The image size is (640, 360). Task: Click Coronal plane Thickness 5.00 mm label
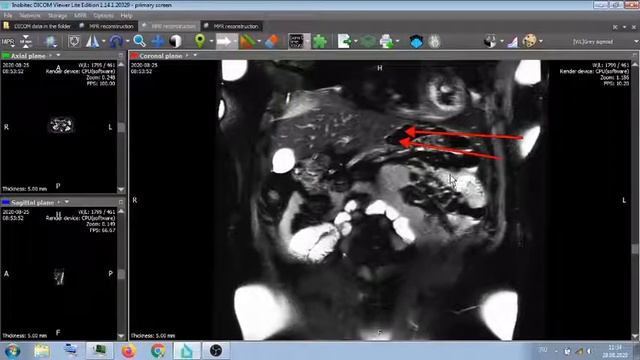[153, 336]
